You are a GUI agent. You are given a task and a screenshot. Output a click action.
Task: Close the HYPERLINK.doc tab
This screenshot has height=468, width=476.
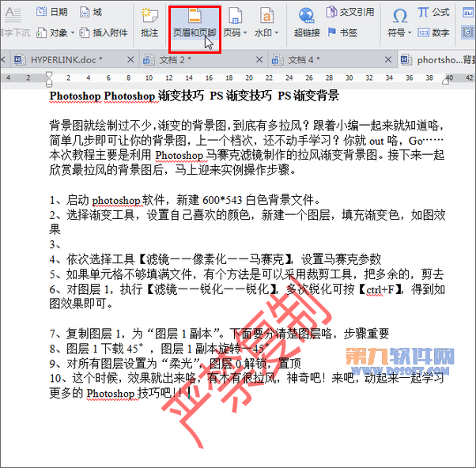click(130, 59)
